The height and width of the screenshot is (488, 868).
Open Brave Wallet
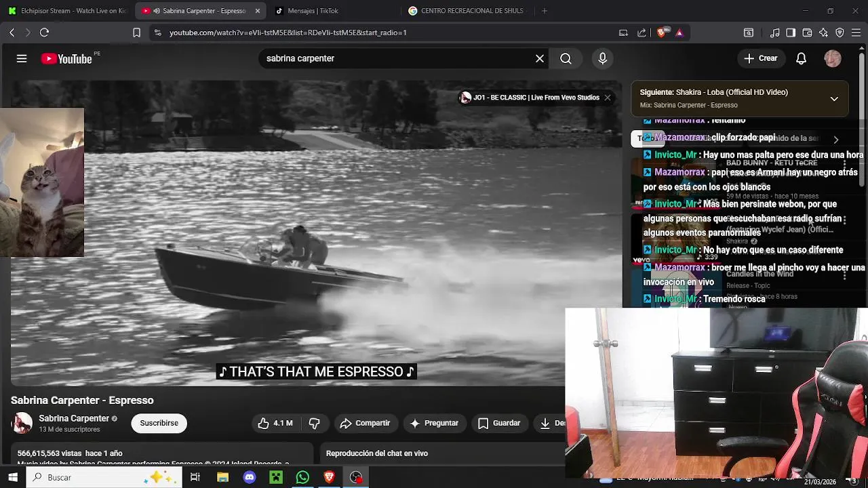click(807, 33)
